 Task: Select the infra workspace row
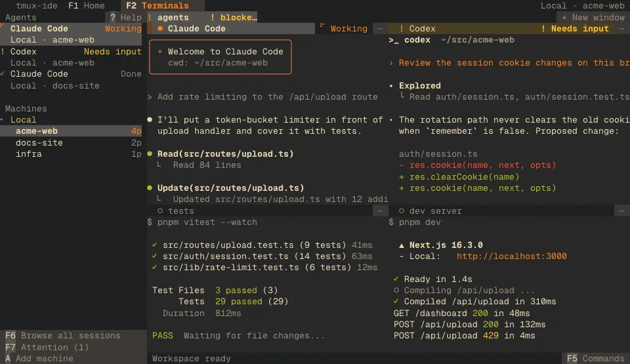click(71, 154)
